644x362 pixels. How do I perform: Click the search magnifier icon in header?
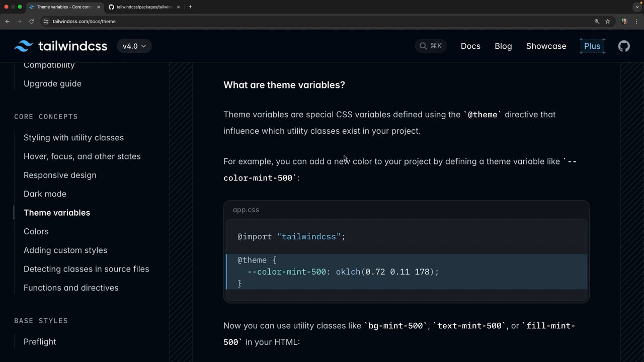point(423,46)
